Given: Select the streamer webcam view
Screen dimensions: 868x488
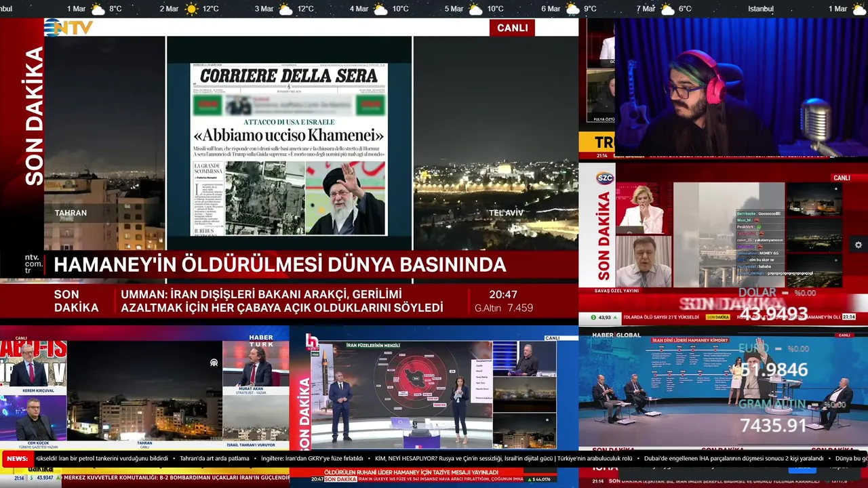Looking at the screenshot, I should pyautogui.click(x=741, y=87).
